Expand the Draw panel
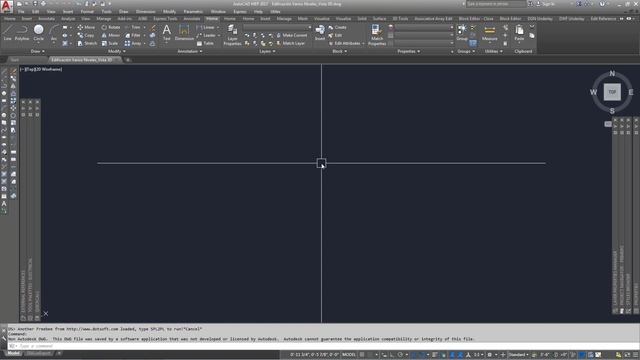This screenshot has height=360, width=640. [38, 51]
